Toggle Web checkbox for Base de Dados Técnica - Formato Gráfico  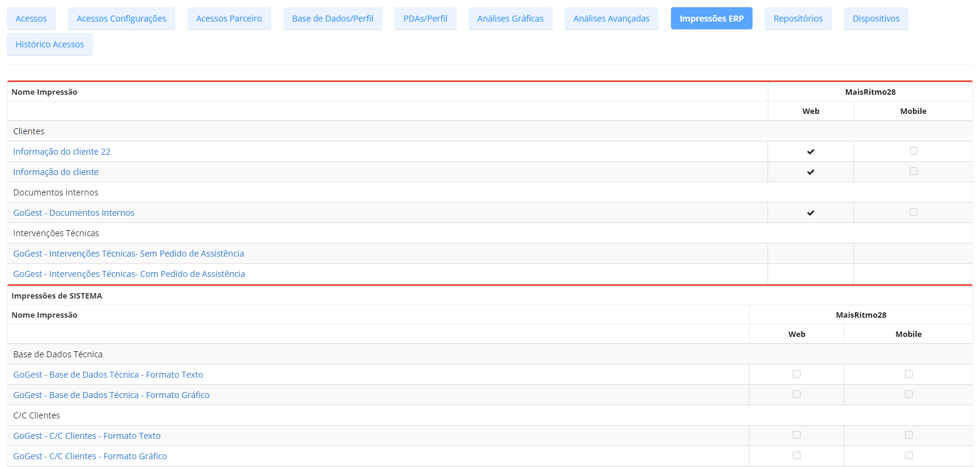pyautogui.click(x=796, y=394)
